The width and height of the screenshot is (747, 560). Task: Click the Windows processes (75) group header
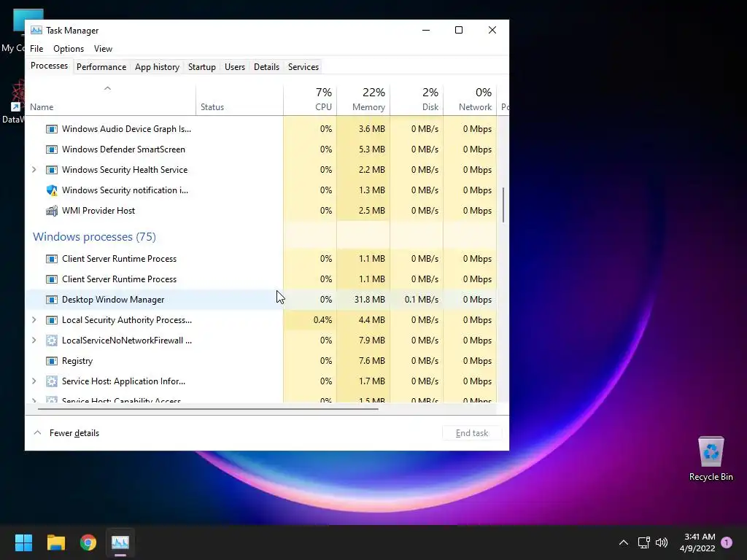coord(94,237)
